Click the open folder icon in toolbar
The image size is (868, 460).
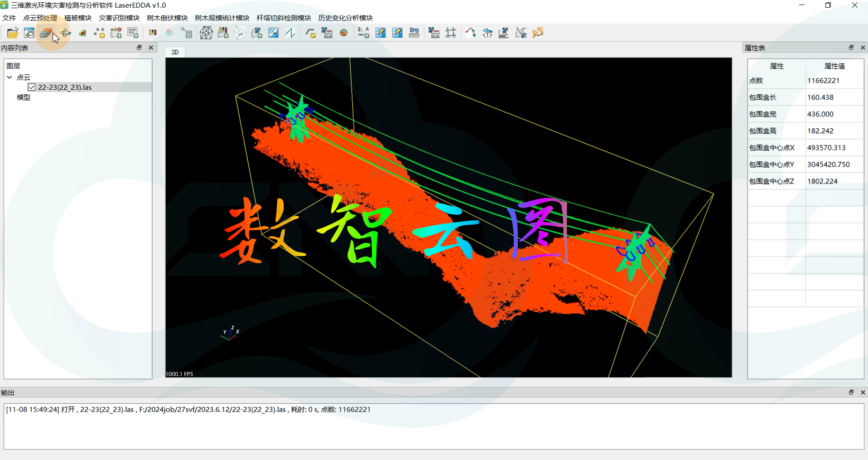(x=13, y=33)
